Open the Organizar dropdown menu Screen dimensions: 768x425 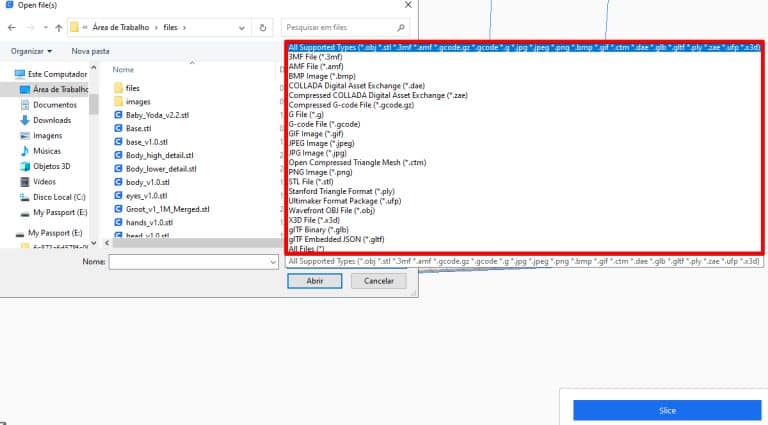32,50
